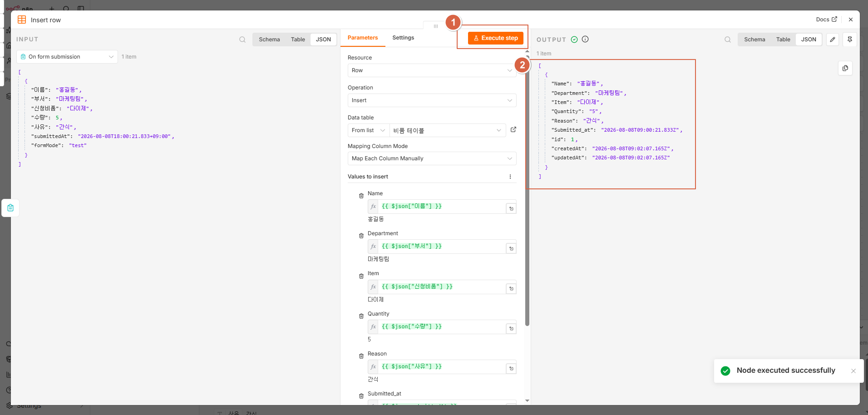Screen dimensions: 868x415
Task: Show input data in Schema view
Action: pos(269,40)
